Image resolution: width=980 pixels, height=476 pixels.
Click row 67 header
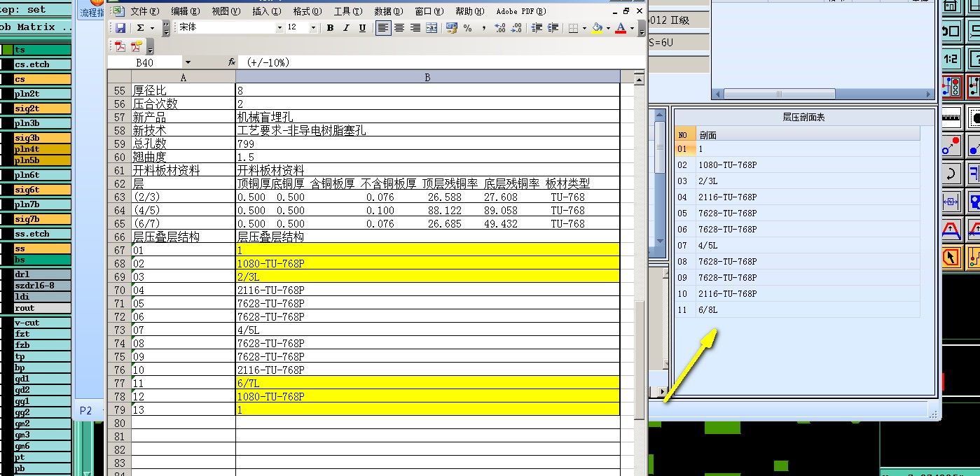pos(119,250)
